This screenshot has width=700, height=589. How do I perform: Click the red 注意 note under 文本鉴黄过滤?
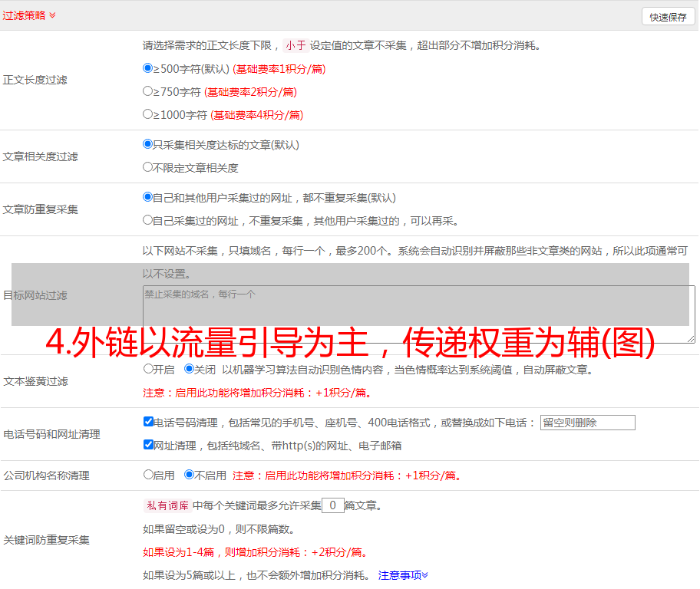click(x=257, y=393)
